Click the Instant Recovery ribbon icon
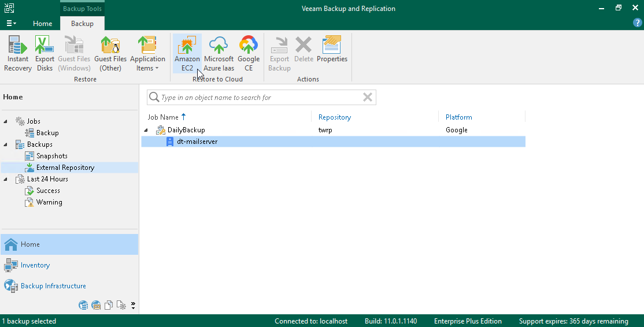The image size is (644, 327). [x=18, y=54]
